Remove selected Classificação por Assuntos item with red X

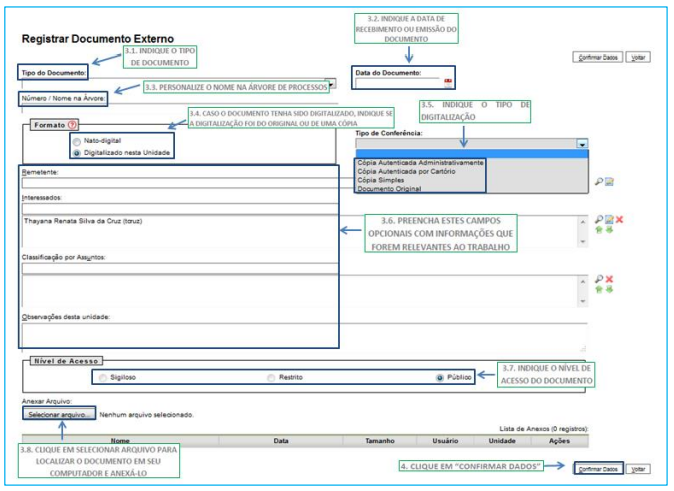(x=609, y=279)
